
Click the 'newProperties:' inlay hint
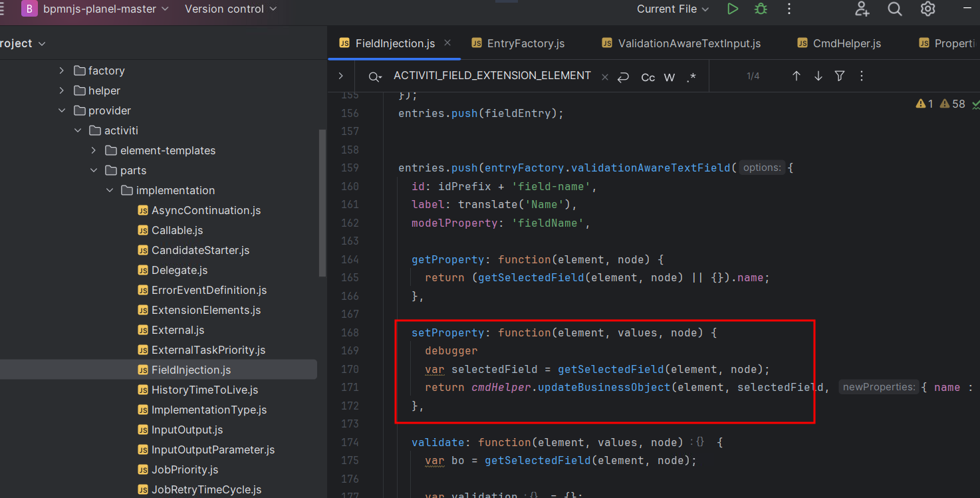(x=878, y=387)
